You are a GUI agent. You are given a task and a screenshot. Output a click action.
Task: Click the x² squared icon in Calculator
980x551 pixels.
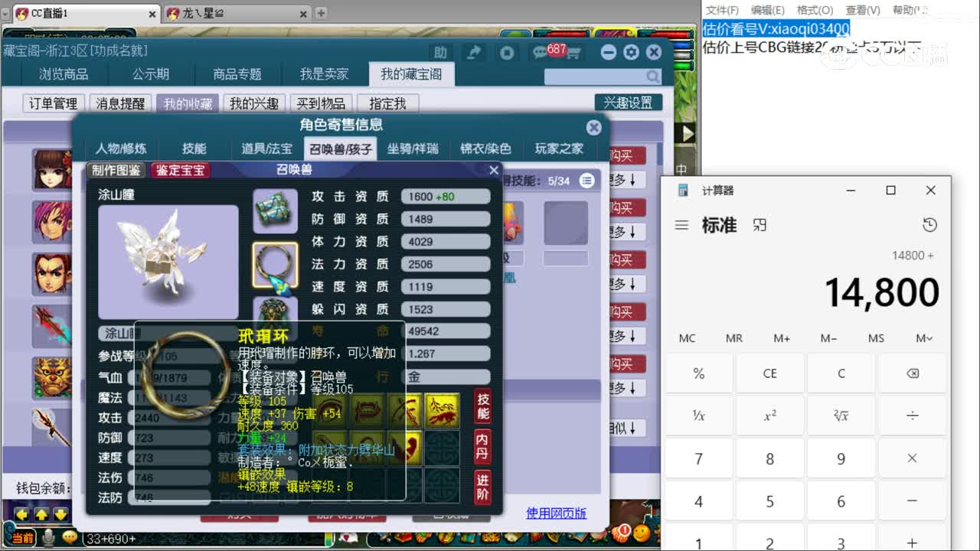point(770,415)
